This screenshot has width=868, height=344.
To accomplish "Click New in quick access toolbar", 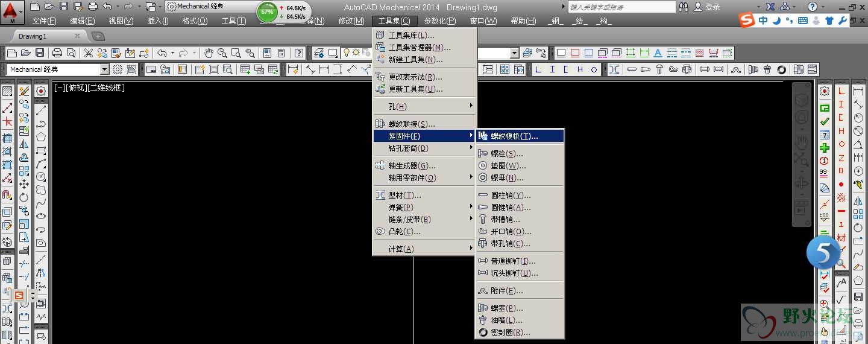I will pyautogui.click(x=35, y=7).
